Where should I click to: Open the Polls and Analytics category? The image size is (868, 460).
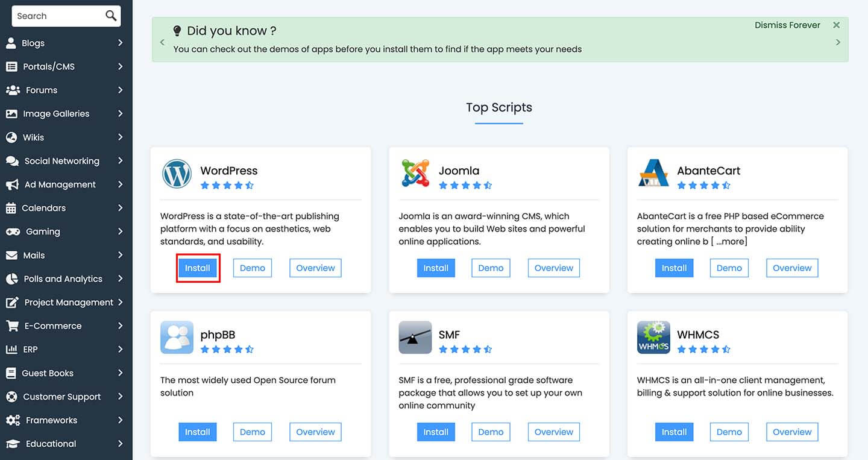tap(65, 279)
